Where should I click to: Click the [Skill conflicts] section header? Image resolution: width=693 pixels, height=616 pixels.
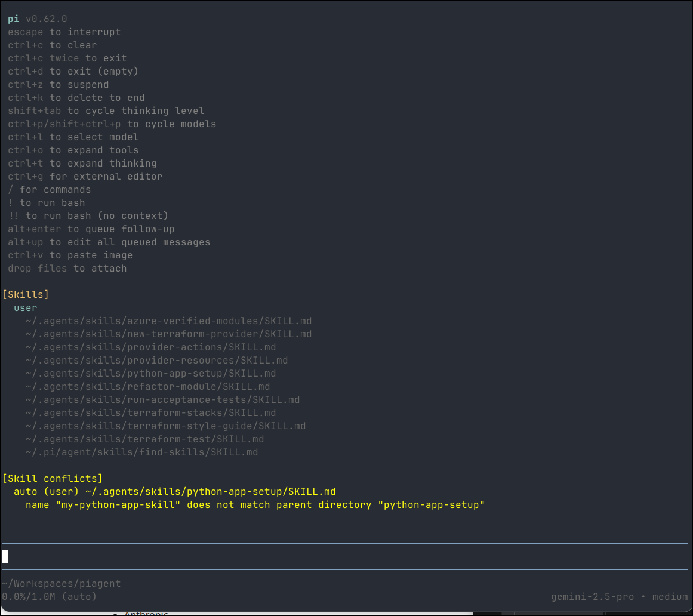coord(53,478)
